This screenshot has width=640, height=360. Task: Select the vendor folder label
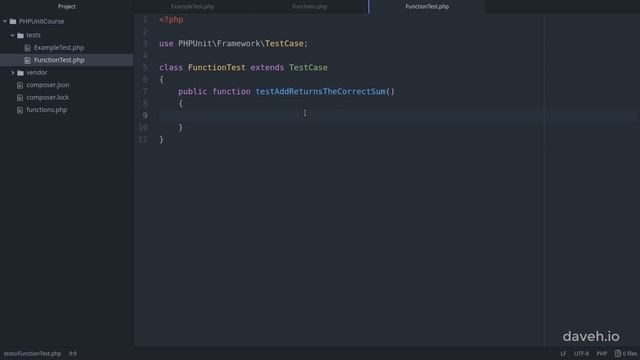[37, 72]
